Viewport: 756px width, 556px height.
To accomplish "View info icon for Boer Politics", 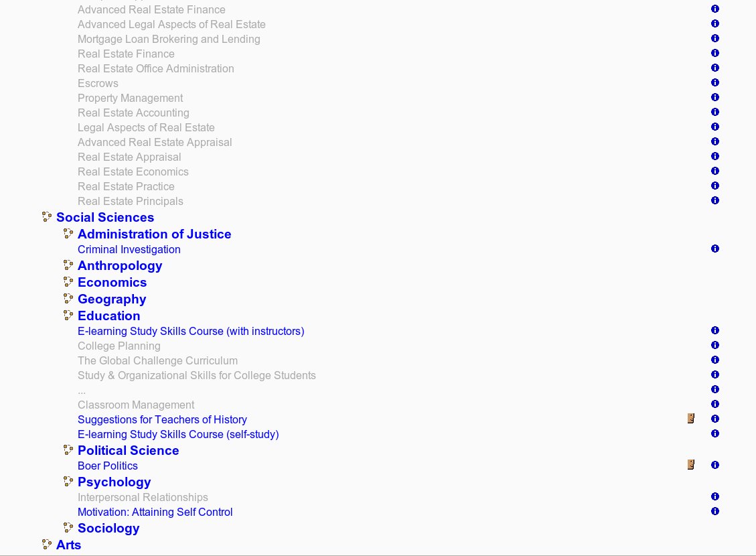I will 715,465.
